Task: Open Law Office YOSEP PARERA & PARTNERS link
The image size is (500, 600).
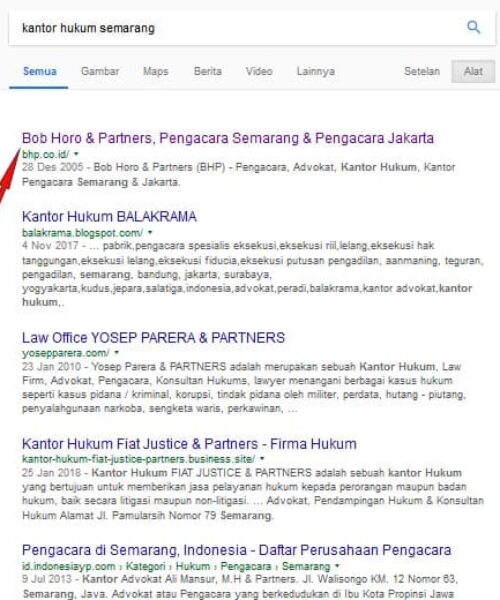Action: (x=153, y=338)
